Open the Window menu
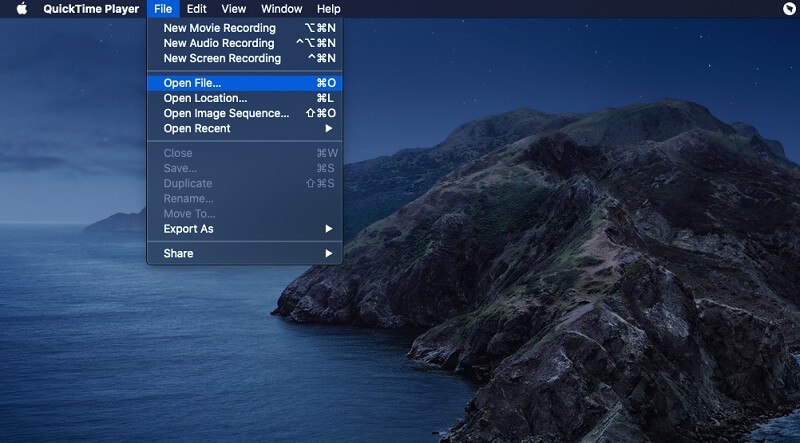The height and width of the screenshot is (443, 800). tap(282, 9)
